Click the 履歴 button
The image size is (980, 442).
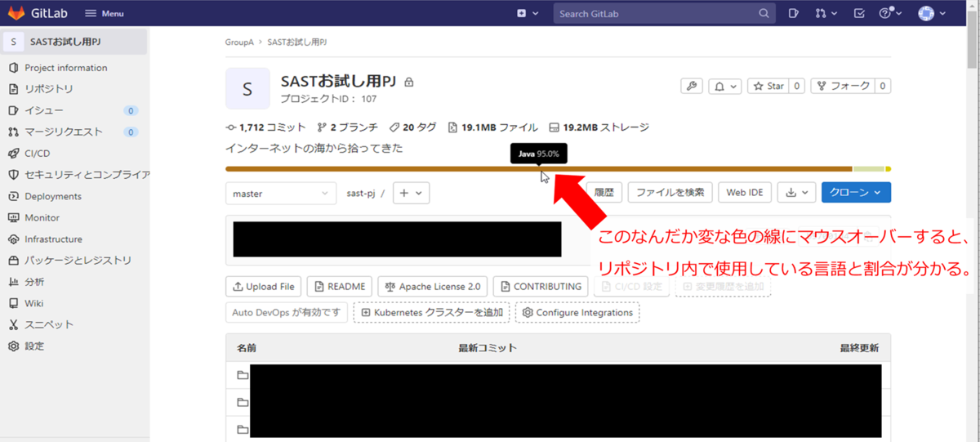point(604,193)
